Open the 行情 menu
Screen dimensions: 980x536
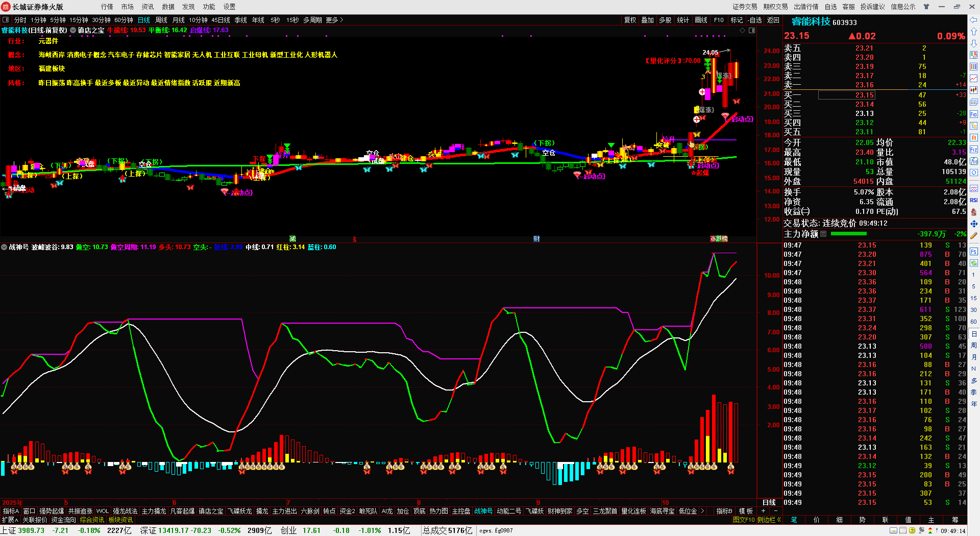click(107, 7)
